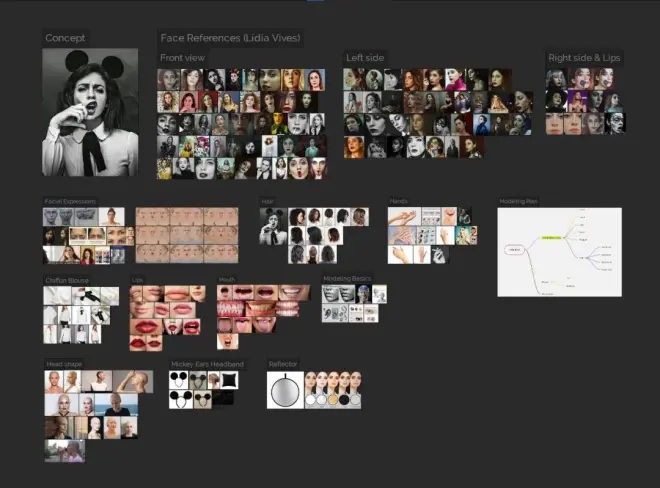The width and height of the screenshot is (660, 488).
Task: Select the large Concept Mickey-ears portrait
Action: click(90, 112)
